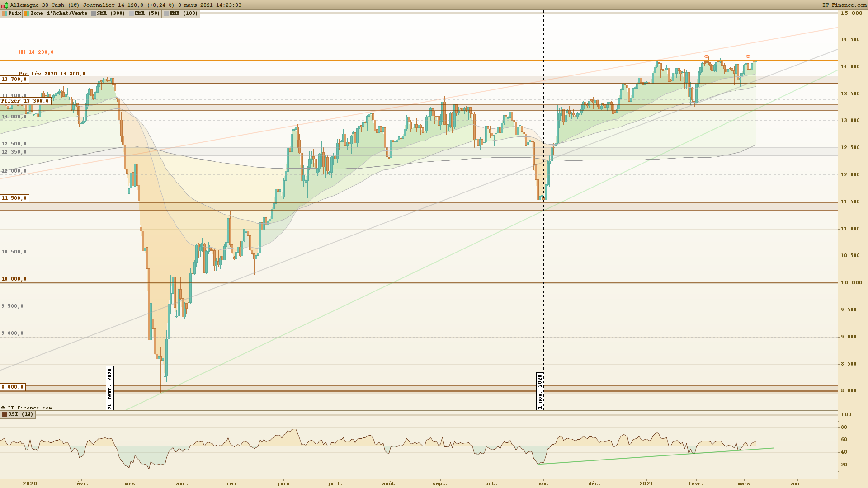Click the EMA (50) legend swatch
The image size is (868, 488).
(x=131, y=14)
